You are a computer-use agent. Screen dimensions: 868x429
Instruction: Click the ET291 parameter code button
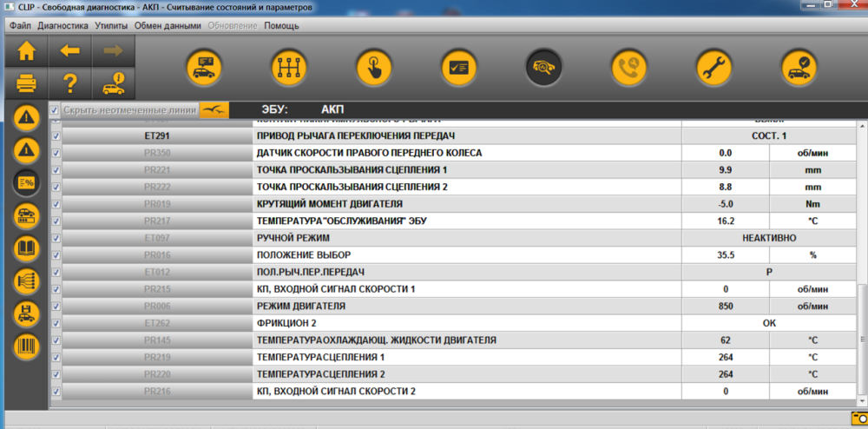click(x=156, y=136)
